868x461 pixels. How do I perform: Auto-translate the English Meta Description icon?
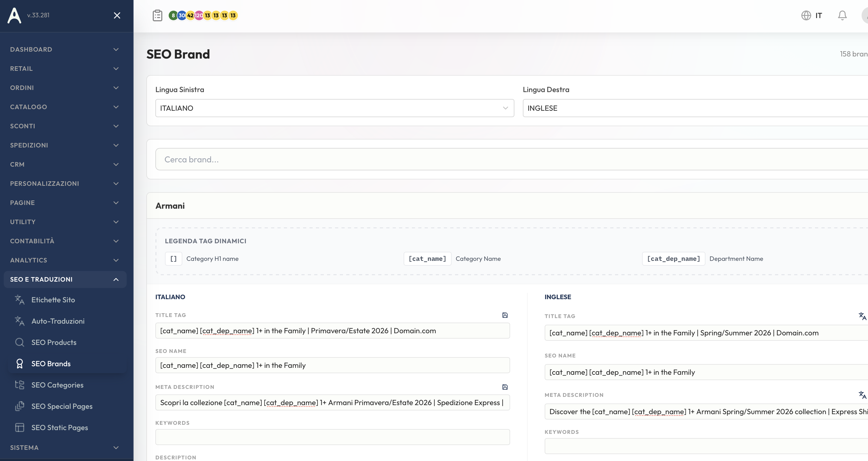click(x=862, y=395)
